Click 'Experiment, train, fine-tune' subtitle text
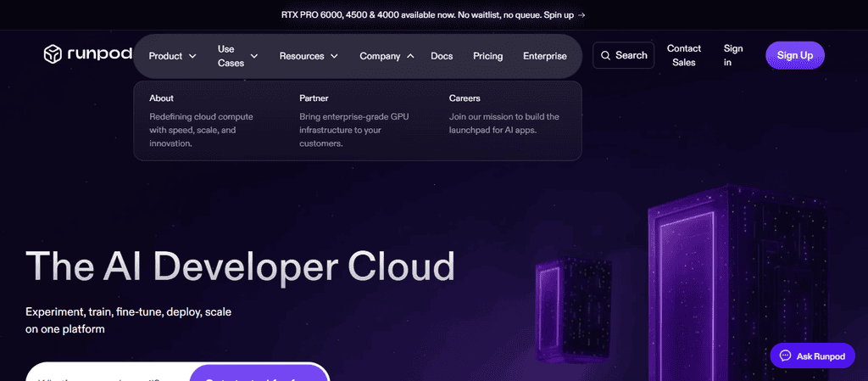Viewport: 868px width, 381px height. [129, 321]
